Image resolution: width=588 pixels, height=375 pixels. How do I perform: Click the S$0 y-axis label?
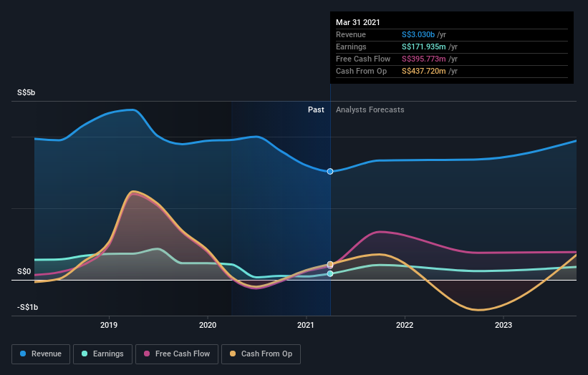pyautogui.click(x=24, y=272)
